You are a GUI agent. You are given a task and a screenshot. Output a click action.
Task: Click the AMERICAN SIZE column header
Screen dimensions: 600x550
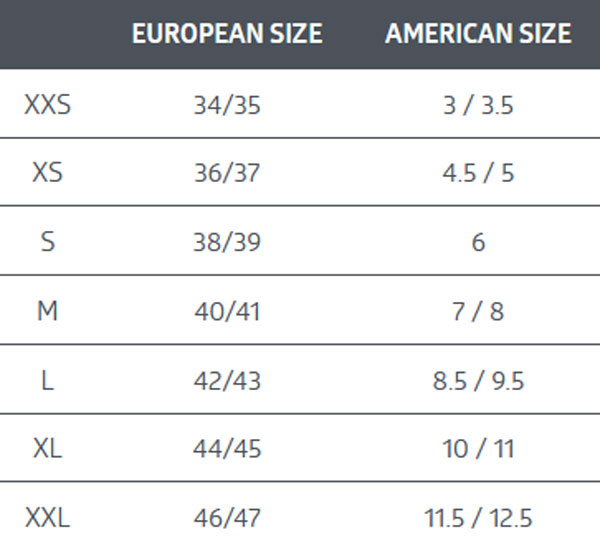pos(478,33)
